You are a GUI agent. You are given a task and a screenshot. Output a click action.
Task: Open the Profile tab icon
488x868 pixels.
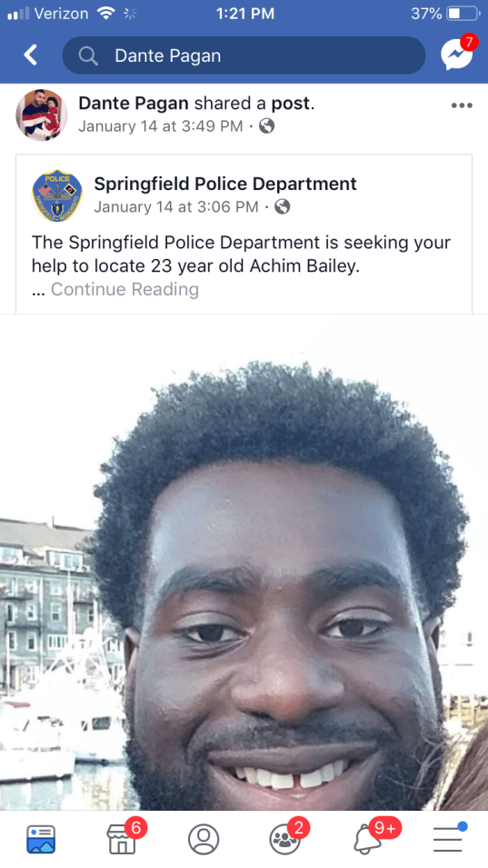tap(204, 839)
